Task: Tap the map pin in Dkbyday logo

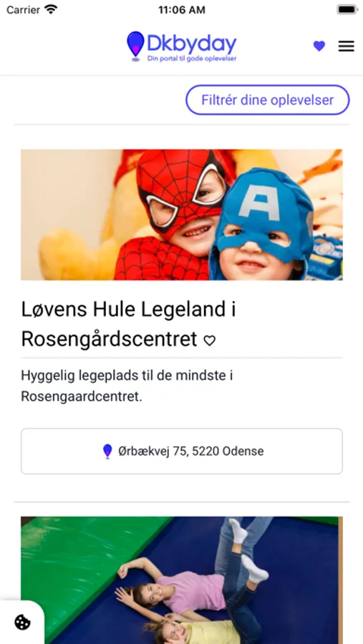Action: pyautogui.click(x=135, y=46)
